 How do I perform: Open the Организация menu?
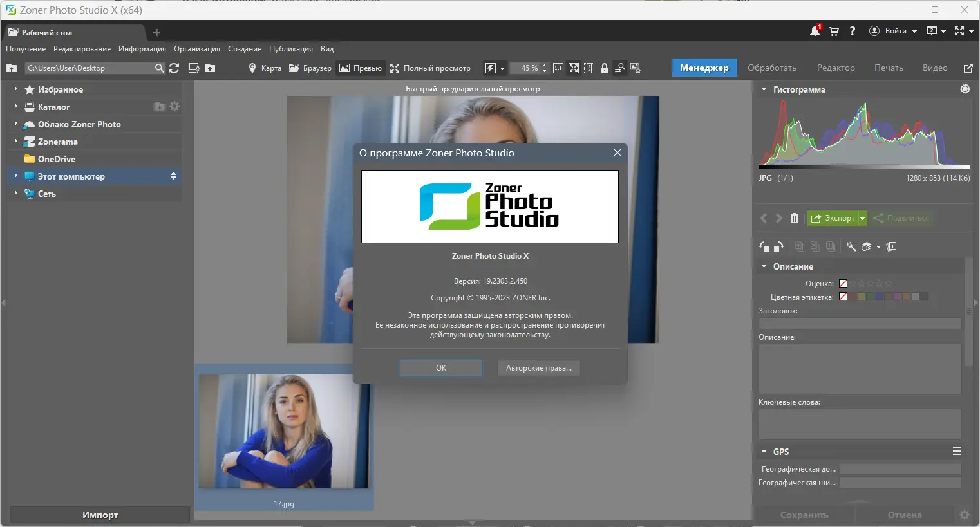(197, 49)
